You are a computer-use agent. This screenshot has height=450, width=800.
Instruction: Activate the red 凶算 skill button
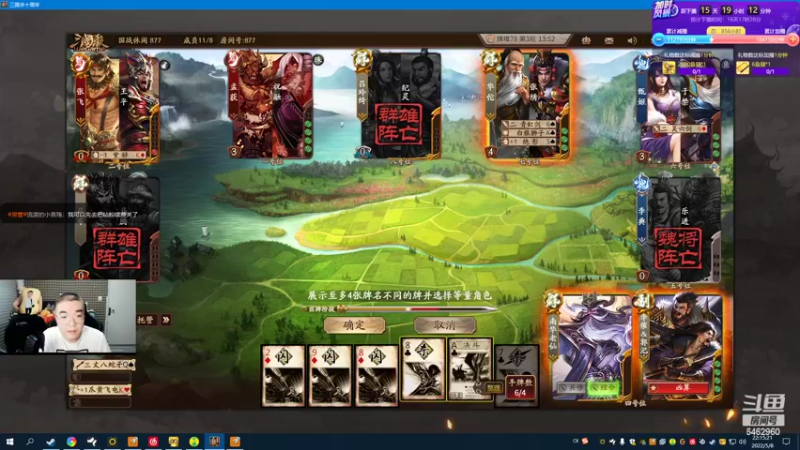(679, 388)
